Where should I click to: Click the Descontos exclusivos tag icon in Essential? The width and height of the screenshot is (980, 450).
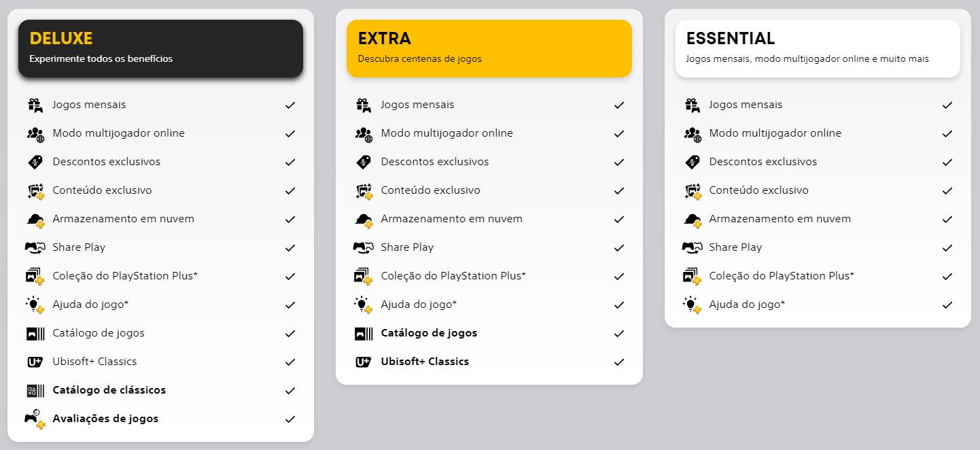tap(692, 162)
